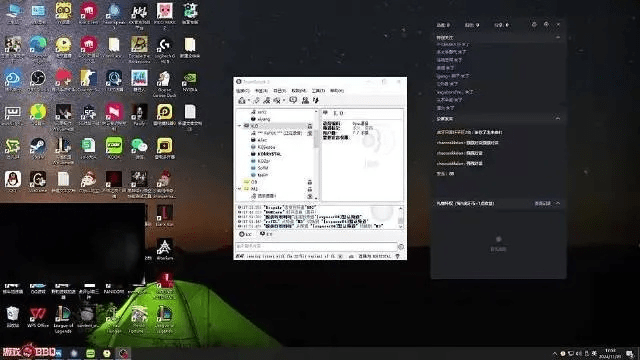Click the chat log vertical scrollbar

point(400,218)
